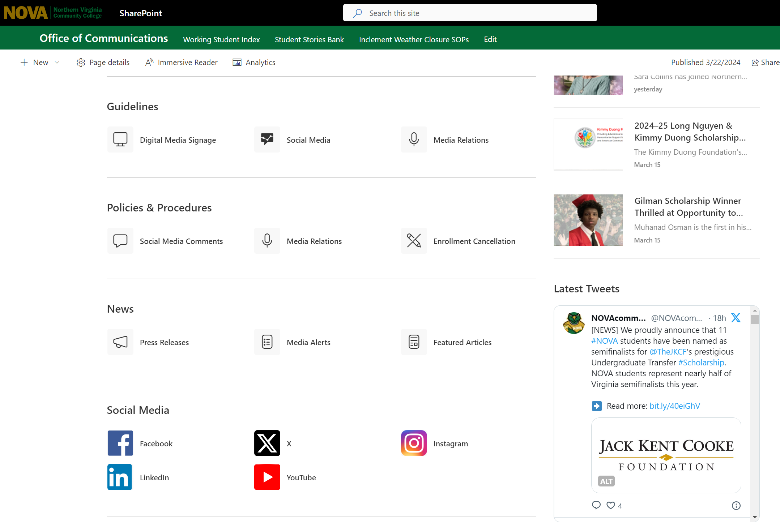Open Working Student Index nav item
This screenshot has width=780, height=532.
(221, 39)
